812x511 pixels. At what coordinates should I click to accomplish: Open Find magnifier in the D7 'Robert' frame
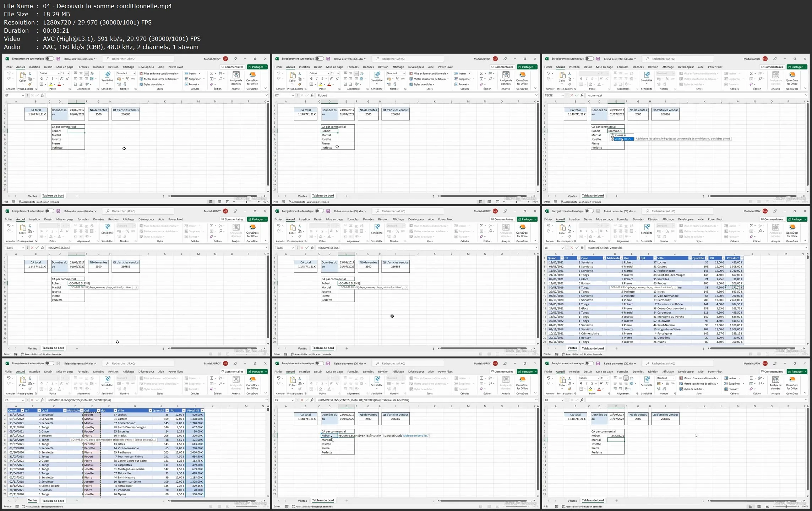pyautogui.click(x=491, y=79)
